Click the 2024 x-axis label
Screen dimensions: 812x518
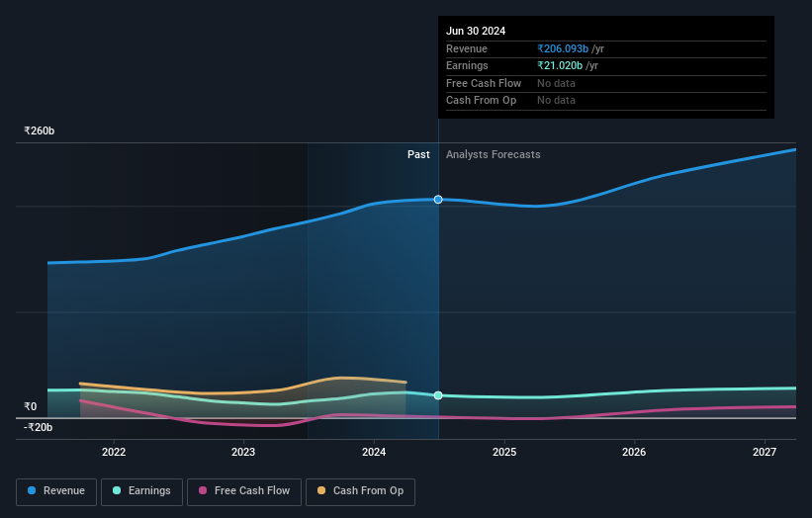374,452
